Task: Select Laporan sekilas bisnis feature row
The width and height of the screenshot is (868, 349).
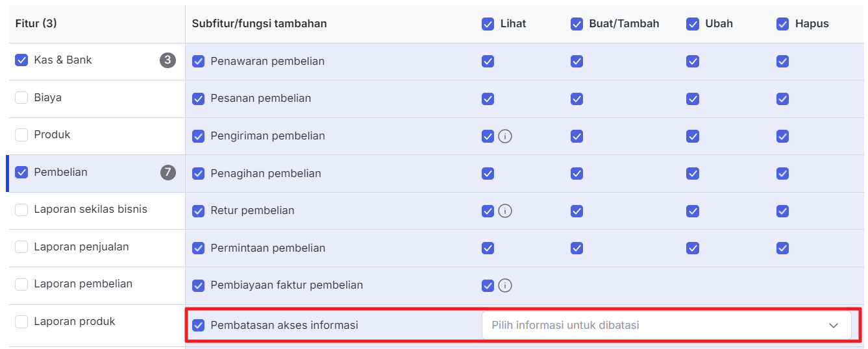Action: click(90, 210)
